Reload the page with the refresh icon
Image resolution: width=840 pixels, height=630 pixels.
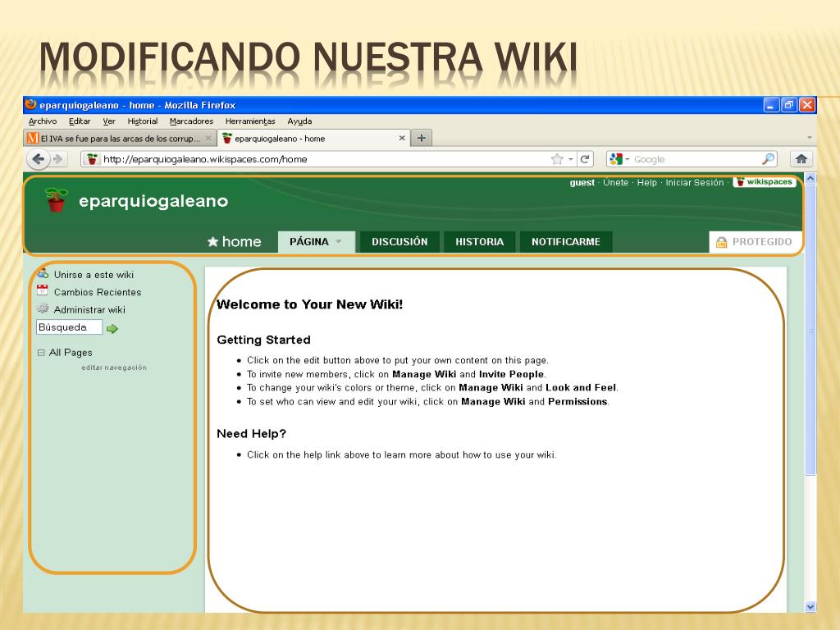tap(585, 159)
